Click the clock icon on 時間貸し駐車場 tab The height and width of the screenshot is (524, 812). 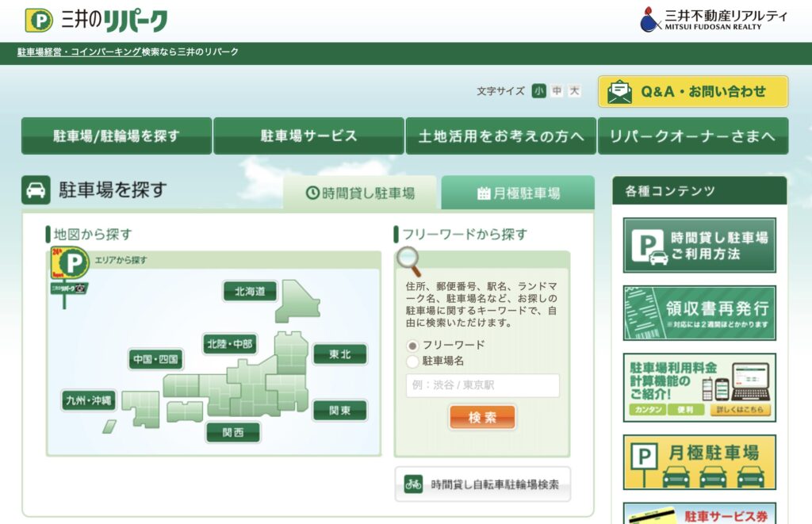click(312, 193)
